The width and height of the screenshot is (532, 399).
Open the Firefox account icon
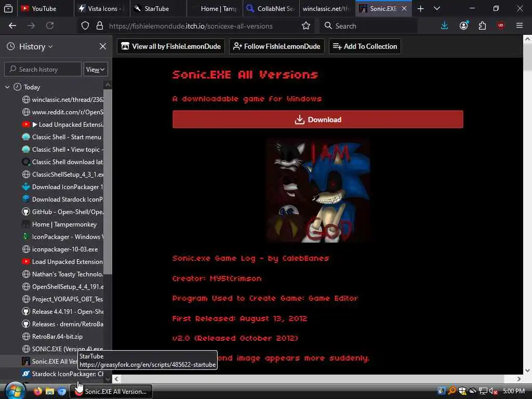coord(463,26)
